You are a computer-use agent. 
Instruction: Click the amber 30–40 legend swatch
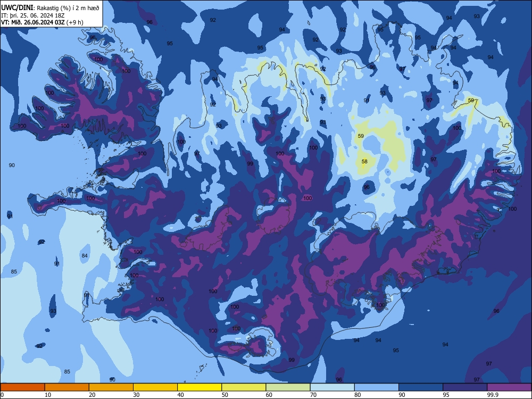155,387
